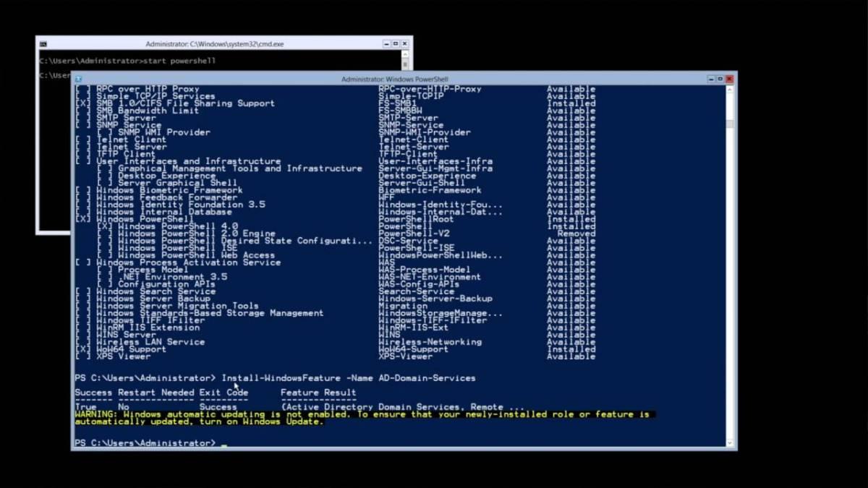Click the 'SMTP-Server' identifier
Screen dimensions: 868x488
408,118
